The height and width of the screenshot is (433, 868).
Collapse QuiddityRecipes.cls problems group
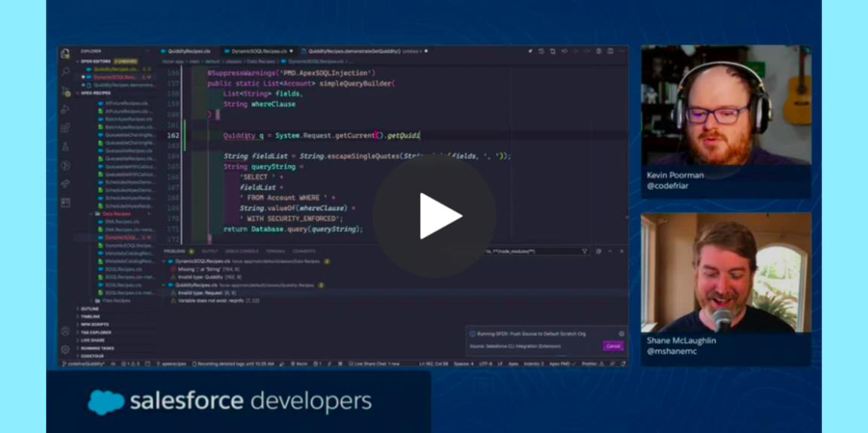(x=164, y=285)
